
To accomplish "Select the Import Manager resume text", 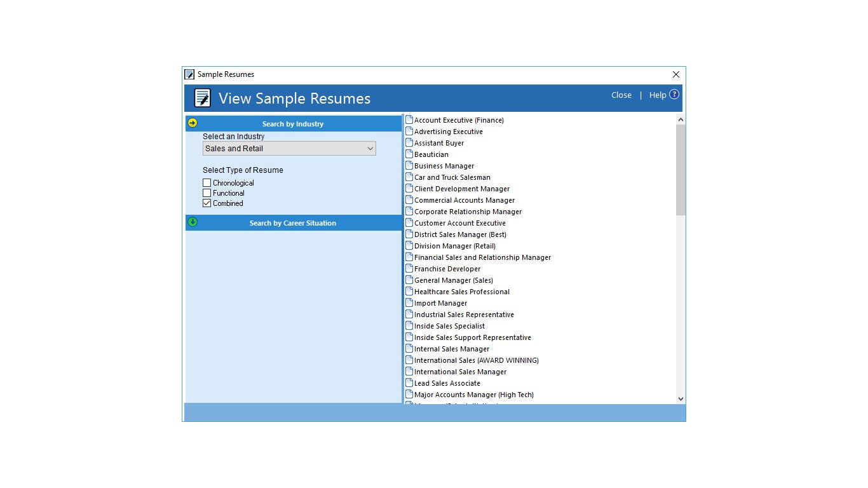I will [x=440, y=303].
